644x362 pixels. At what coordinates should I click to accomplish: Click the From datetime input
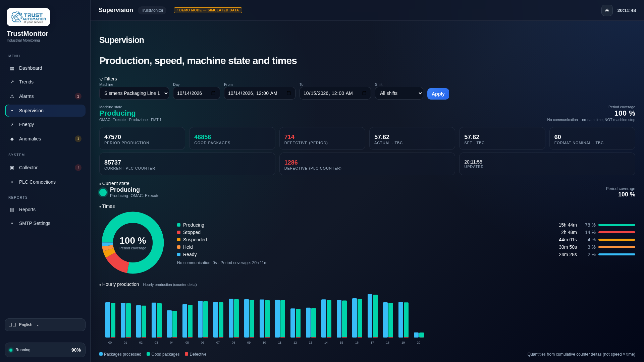(x=260, y=94)
